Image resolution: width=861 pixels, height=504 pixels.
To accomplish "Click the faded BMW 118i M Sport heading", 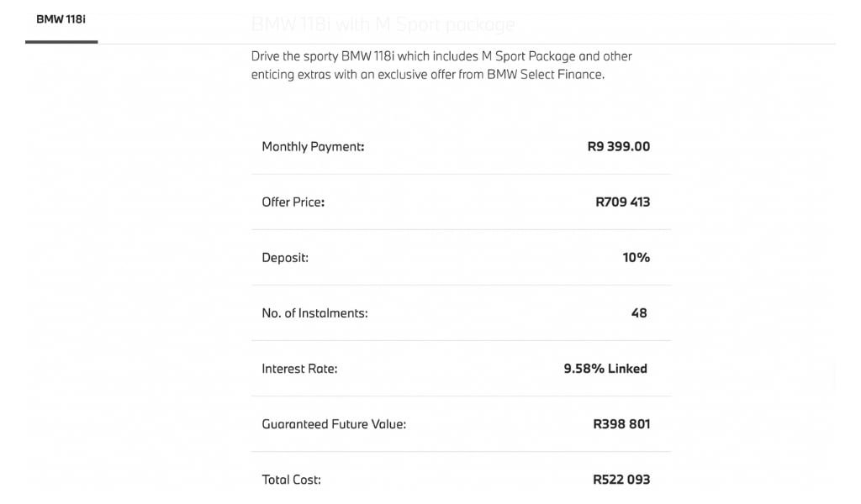I will pos(383,24).
